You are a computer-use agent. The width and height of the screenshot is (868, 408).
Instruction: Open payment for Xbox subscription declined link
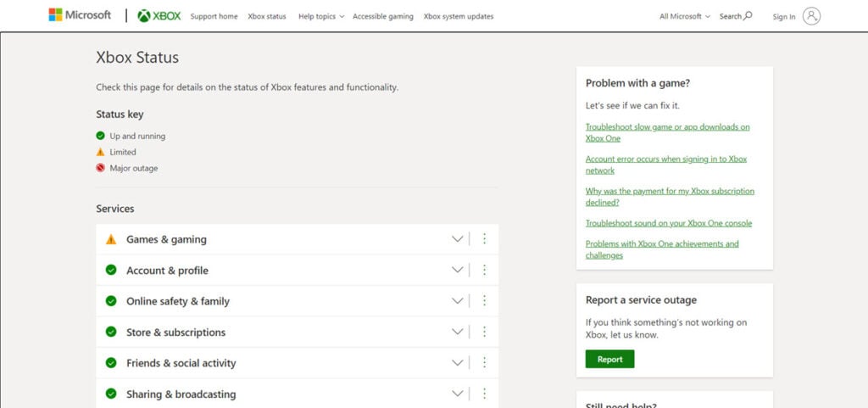coord(670,197)
